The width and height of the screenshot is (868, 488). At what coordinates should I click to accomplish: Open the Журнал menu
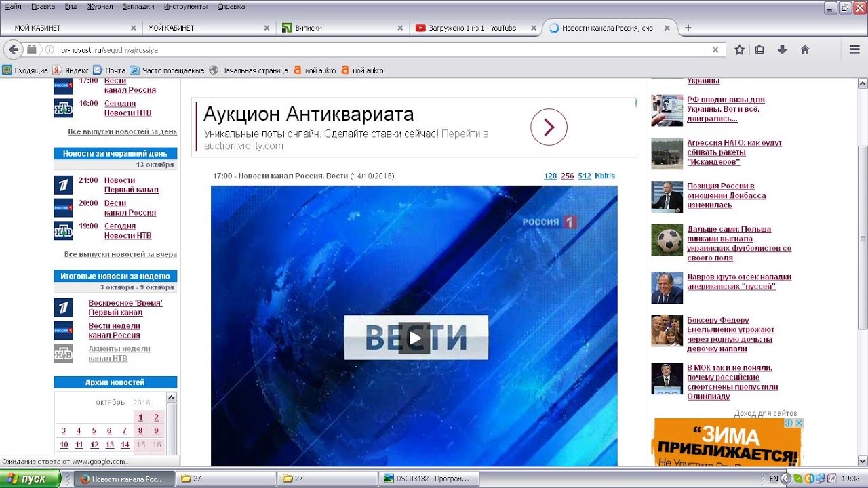[100, 6]
